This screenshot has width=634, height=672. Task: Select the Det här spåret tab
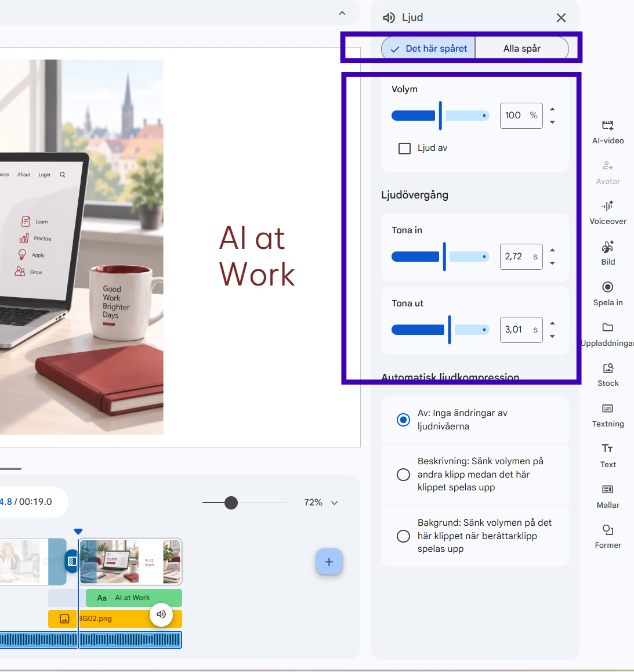pos(428,48)
